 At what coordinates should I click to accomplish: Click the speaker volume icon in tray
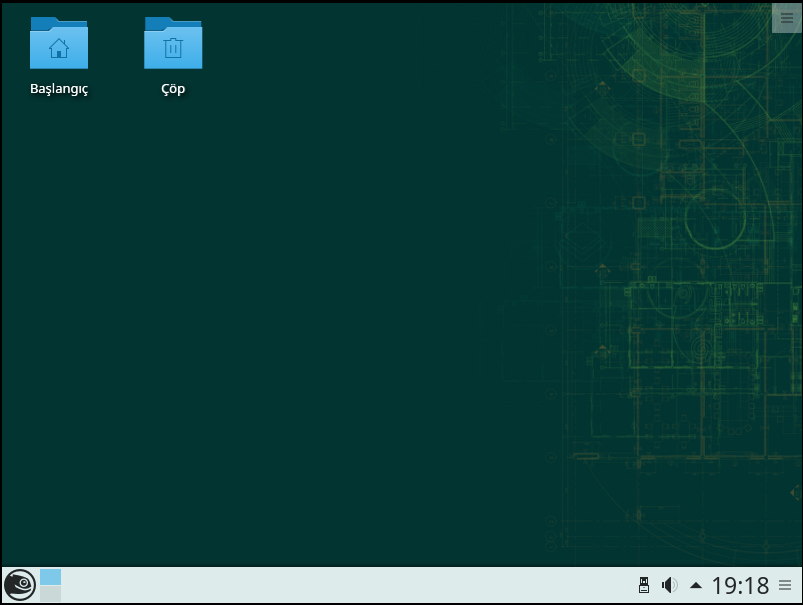pos(667,585)
